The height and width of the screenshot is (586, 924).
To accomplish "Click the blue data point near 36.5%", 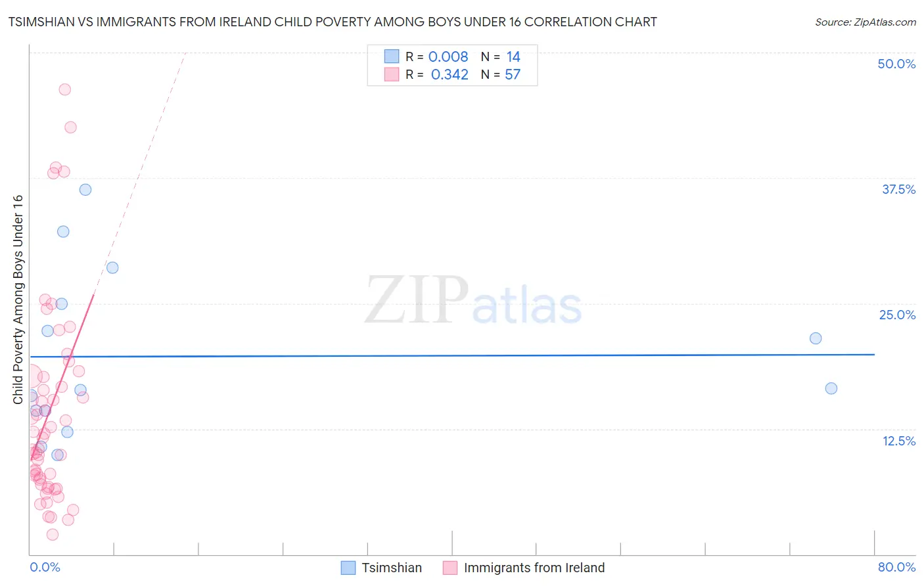I will click(x=85, y=190).
